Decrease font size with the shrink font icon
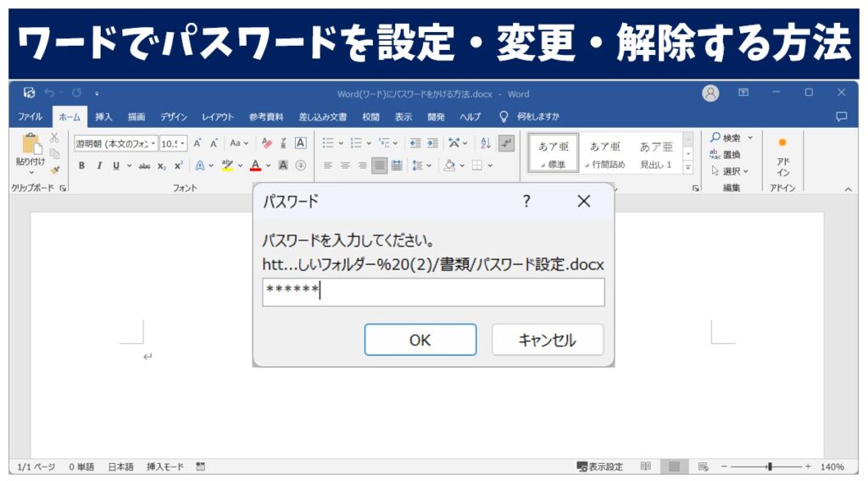 tap(214, 143)
